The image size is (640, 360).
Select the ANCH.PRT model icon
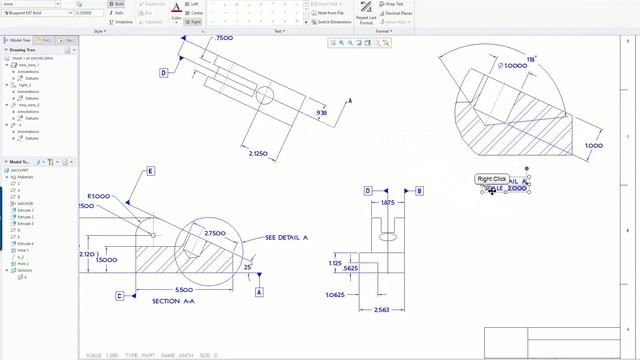[x=7, y=170]
